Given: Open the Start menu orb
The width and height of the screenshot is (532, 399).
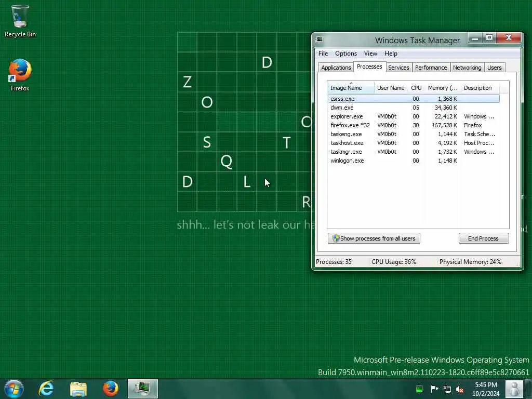Looking at the screenshot, I should [x=14, y=389].
